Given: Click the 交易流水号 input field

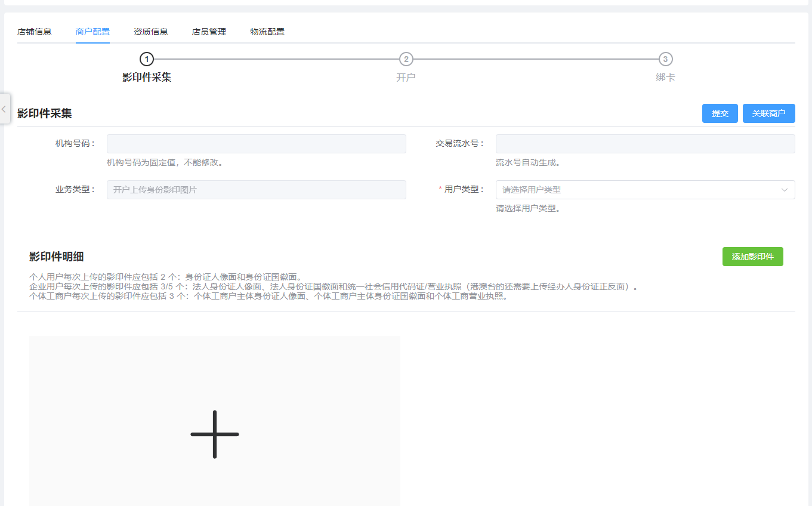Looking at the screenshot, I should [x=645, y=144].
